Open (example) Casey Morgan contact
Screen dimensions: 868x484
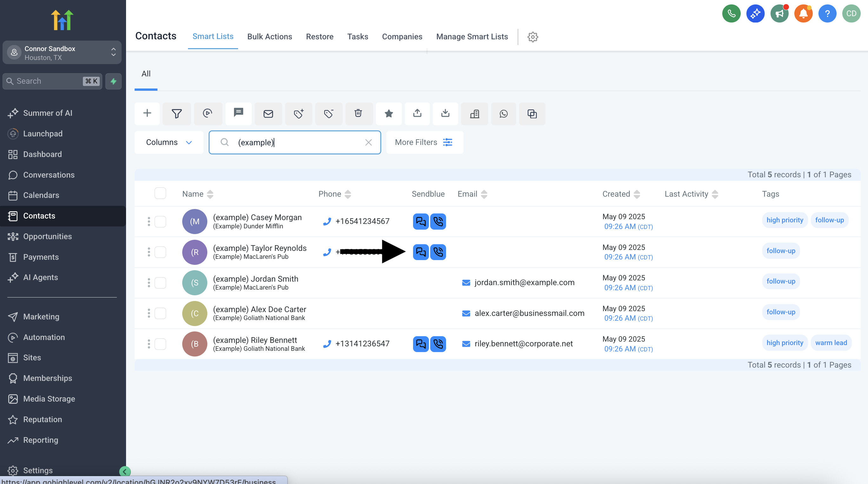point(257,218)
